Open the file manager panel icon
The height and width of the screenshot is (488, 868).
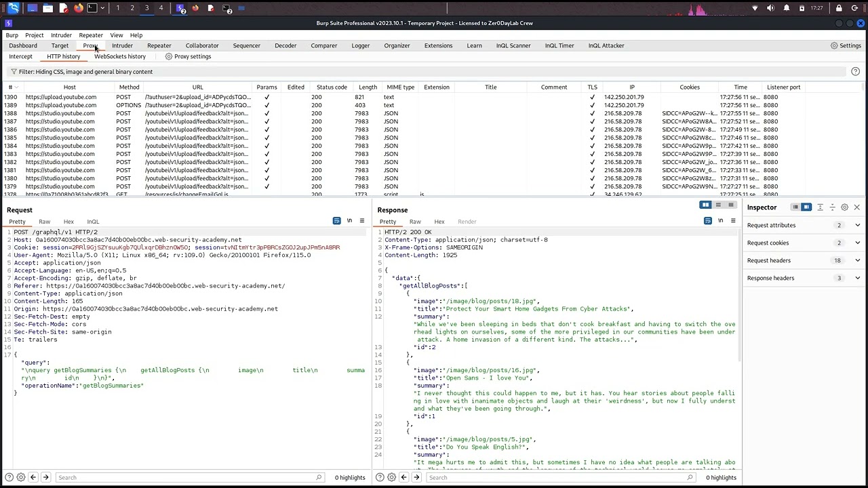[x=47, y=8]
